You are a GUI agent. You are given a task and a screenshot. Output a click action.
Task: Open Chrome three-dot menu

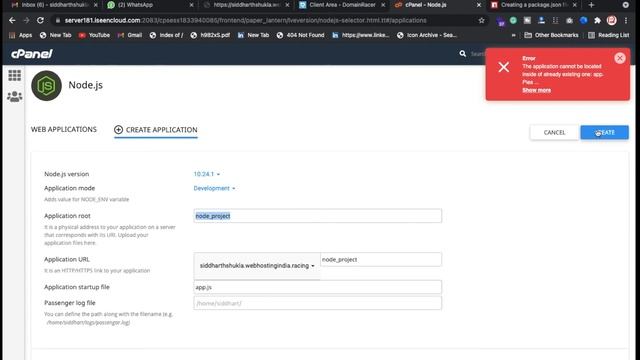click(626, 20)
